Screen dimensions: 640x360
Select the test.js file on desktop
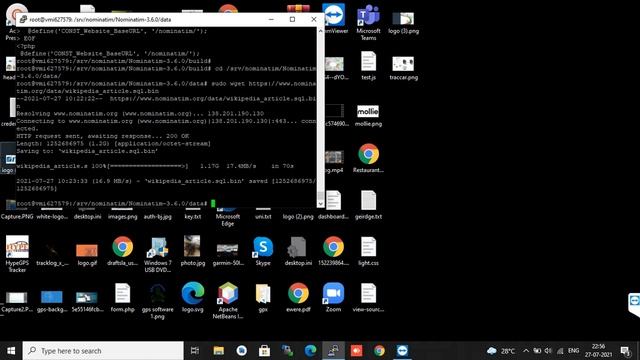click(368, 65)
